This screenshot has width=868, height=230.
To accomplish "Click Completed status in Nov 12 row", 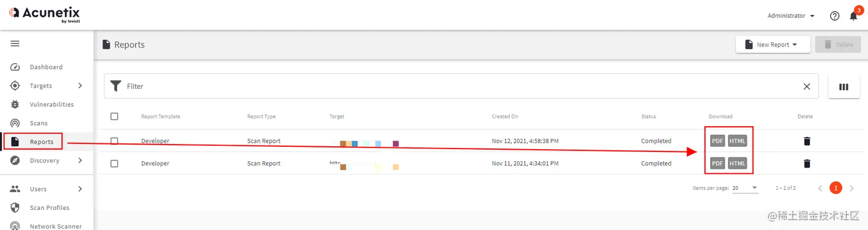I will pyautogui.click(x=656, y=141).
